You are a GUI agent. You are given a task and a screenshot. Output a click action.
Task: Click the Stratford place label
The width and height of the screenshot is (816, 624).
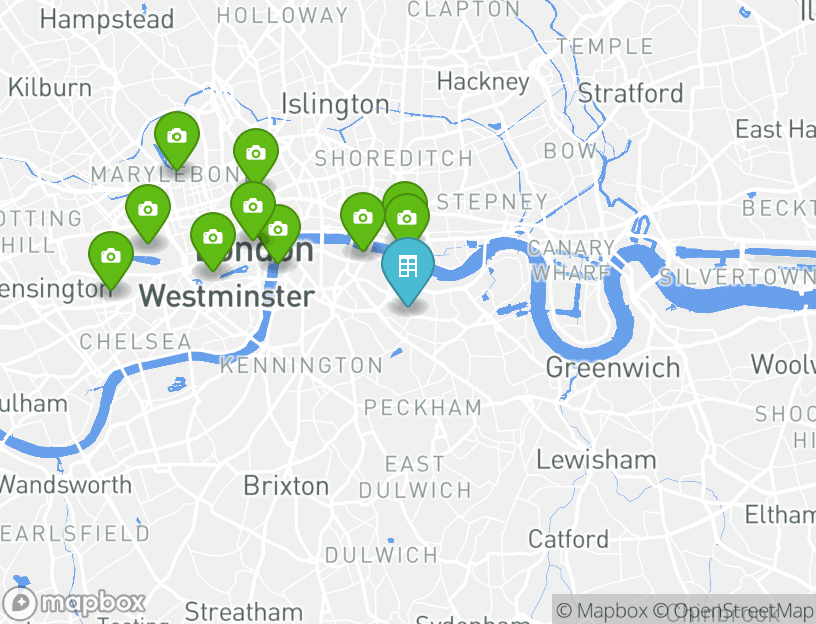pos(631,94)
